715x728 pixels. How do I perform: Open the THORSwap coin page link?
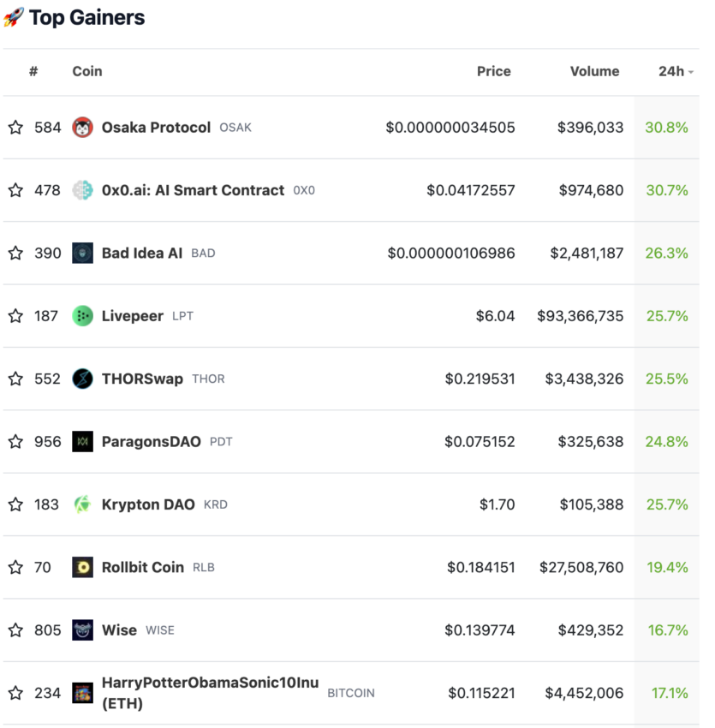tap(142, 379)
